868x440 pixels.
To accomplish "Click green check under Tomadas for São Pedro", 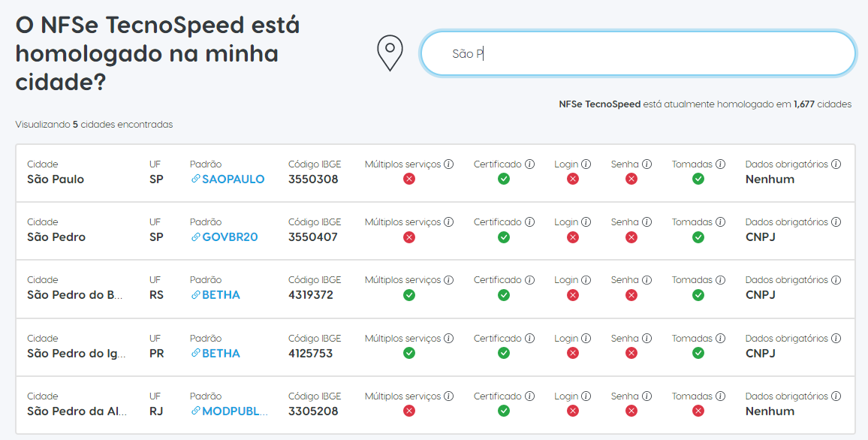I will 698,237.
